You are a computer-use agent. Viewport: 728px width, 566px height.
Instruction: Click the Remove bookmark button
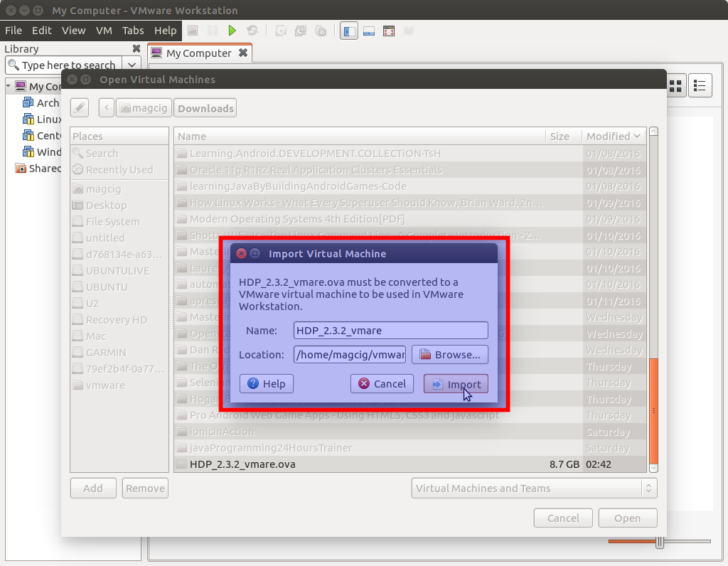145,488
